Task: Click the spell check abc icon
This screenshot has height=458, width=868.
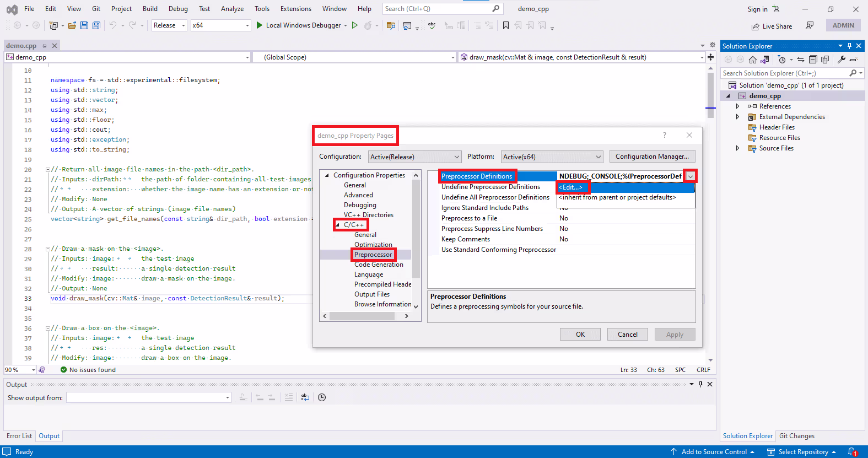Action: click(432, 25)
